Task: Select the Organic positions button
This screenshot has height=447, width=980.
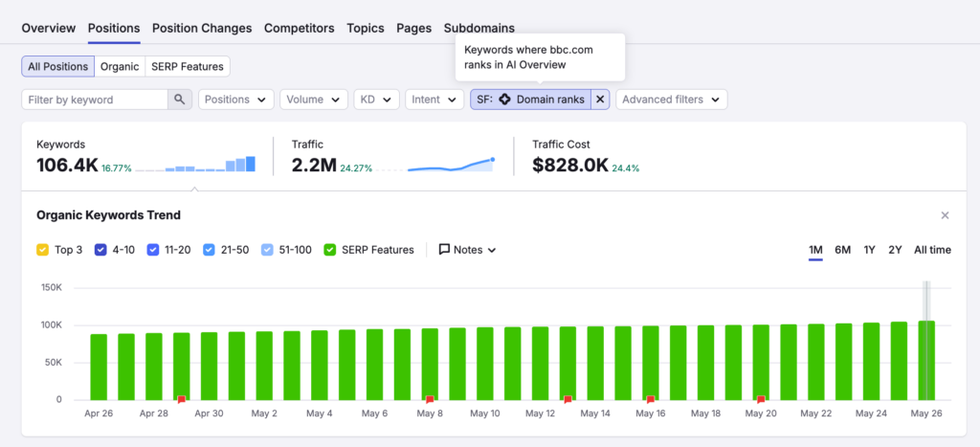Action: [120, 66]
